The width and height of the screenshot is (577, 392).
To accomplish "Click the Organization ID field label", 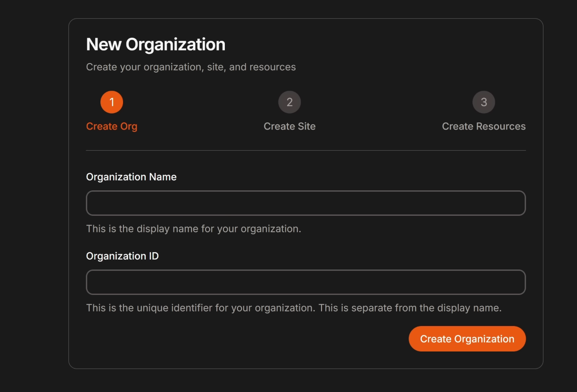I will [123, 256].
